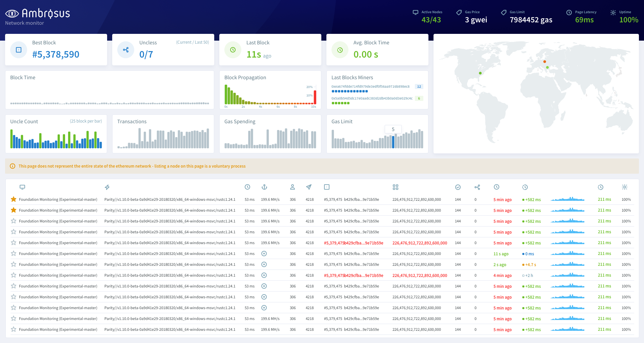644x343 pixels.
Task: Click the info icon in warning banner
Action: (13, 166)
